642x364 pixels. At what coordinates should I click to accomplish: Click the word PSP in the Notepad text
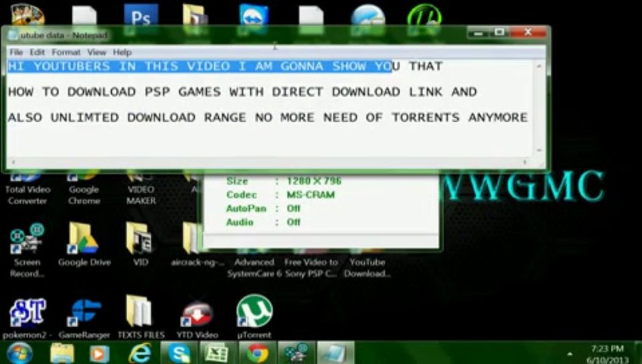tap(157, 92)
